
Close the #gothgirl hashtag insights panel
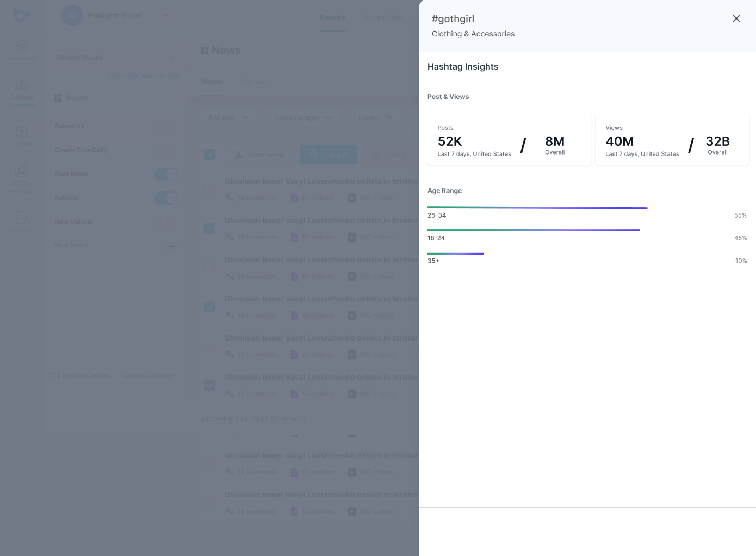[736, 18]
